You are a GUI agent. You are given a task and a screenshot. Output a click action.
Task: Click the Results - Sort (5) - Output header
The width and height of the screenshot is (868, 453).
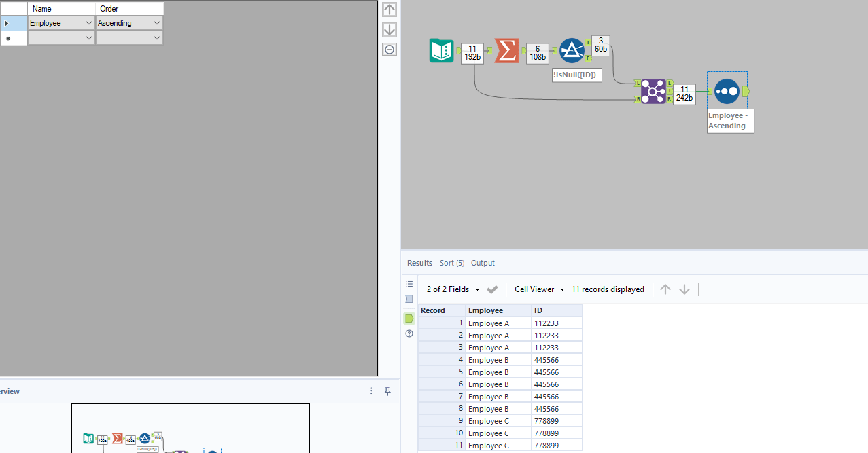click(x=452, y=263)
